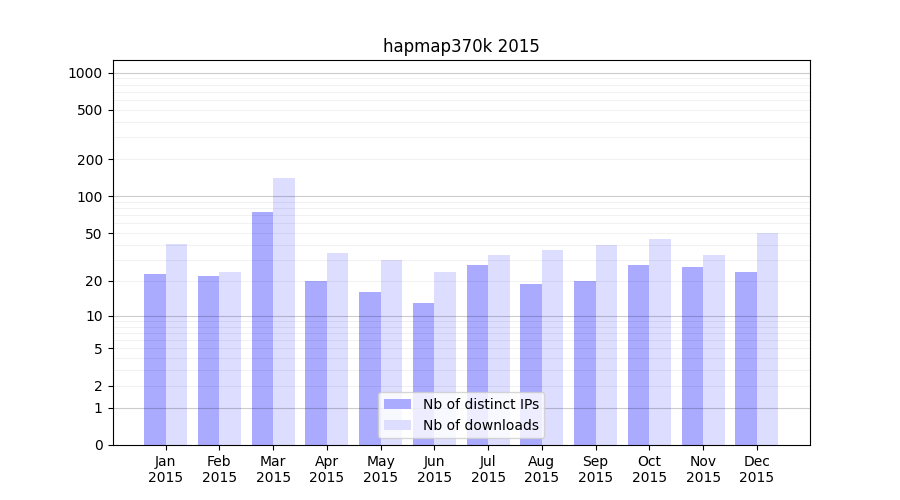This screenshot has width=900, height=500.
Task: Click the chart title 'hapmap370k 2015'
Action: pyautogui.click(x=461, y=46)
